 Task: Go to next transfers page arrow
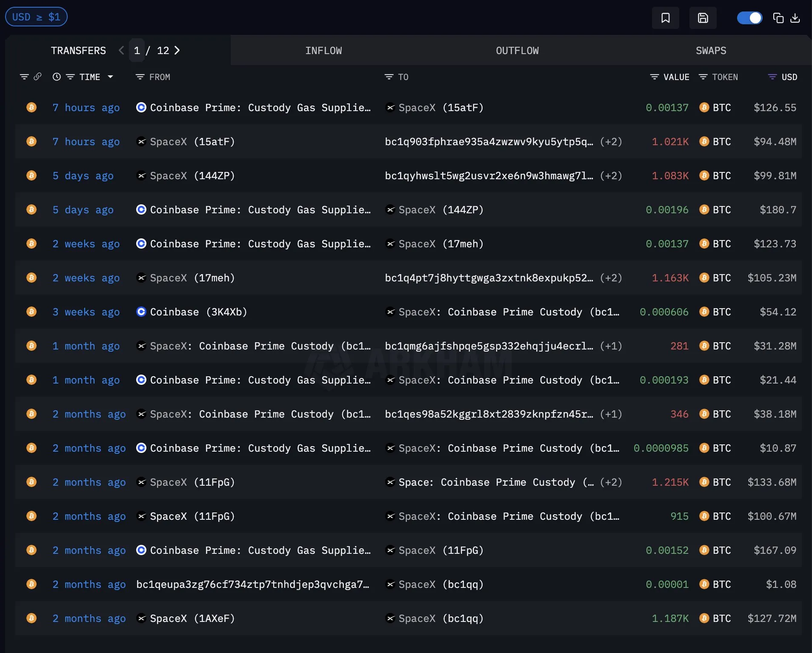click(x=177, y=51)
